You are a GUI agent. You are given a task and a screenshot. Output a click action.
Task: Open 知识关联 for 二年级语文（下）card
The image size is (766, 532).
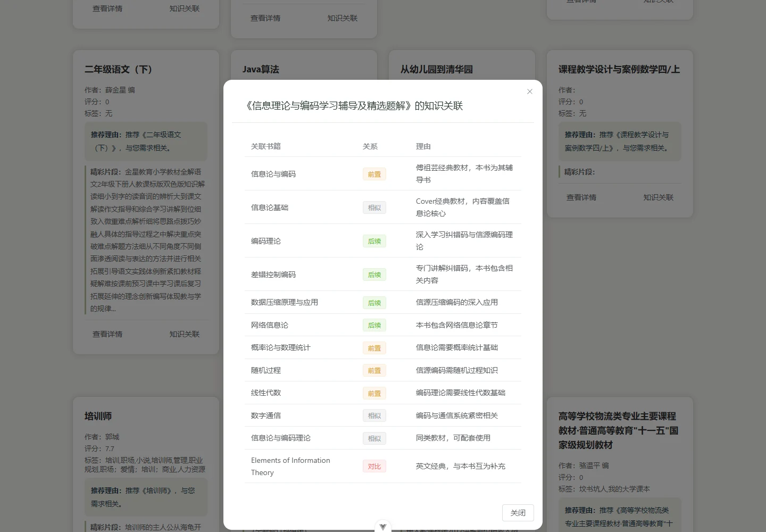pyautogui.click(x=185, y=334)
